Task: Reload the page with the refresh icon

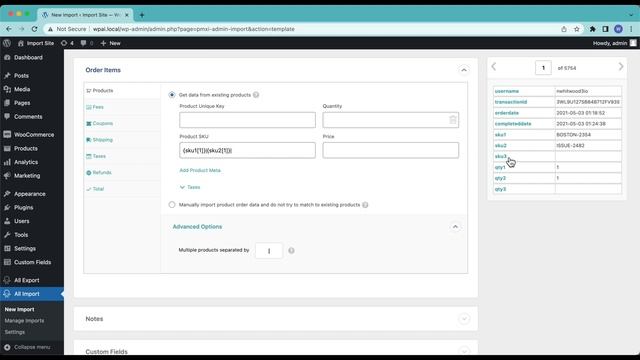Action: pos(34,29)
